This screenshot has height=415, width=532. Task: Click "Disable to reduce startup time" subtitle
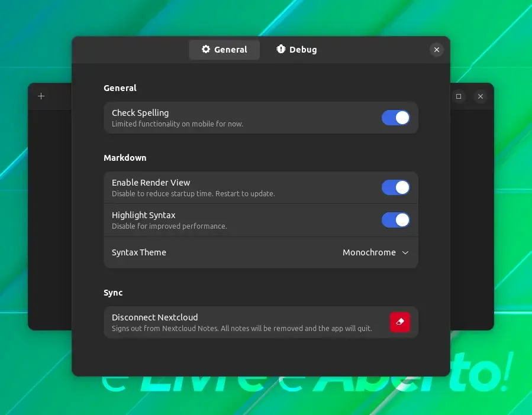tap(194, 193)
